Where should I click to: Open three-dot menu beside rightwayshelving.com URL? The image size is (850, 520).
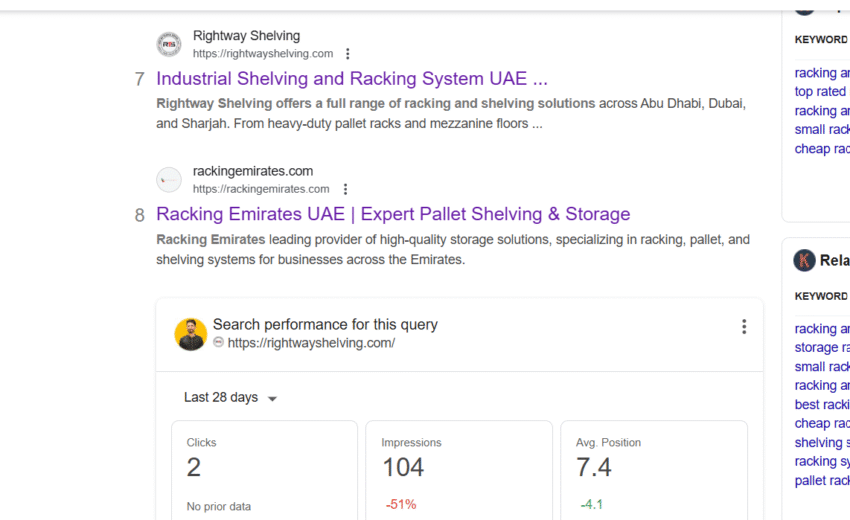348,54
